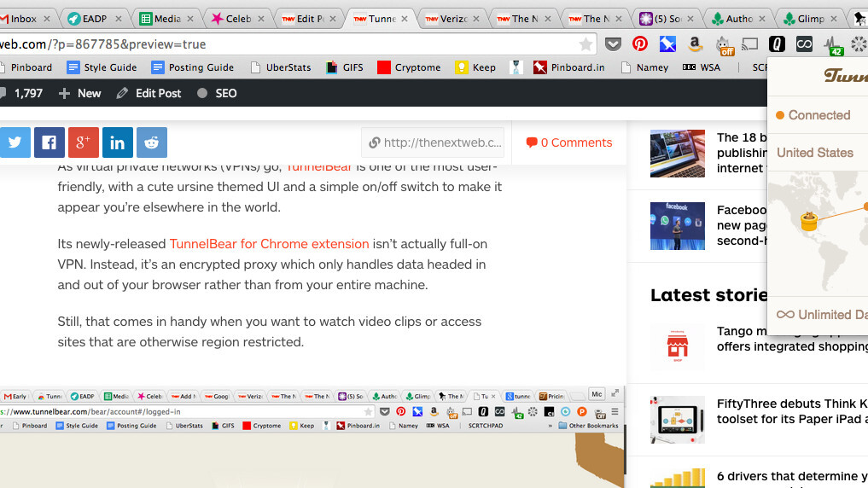Open the TunnelBear for Chrome extension link
Screen dimensions: 868x488
coord(269,244)
